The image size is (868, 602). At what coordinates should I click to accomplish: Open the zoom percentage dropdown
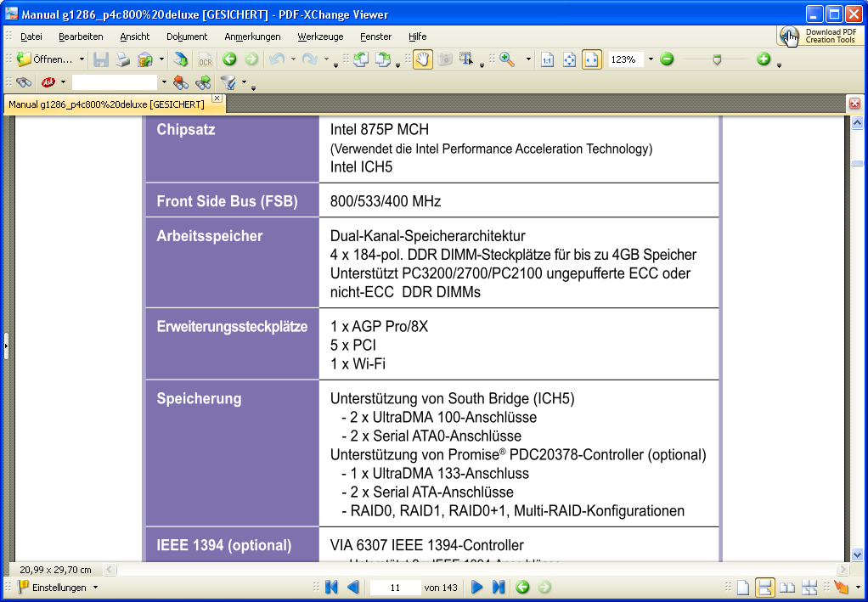coord(651,59)
